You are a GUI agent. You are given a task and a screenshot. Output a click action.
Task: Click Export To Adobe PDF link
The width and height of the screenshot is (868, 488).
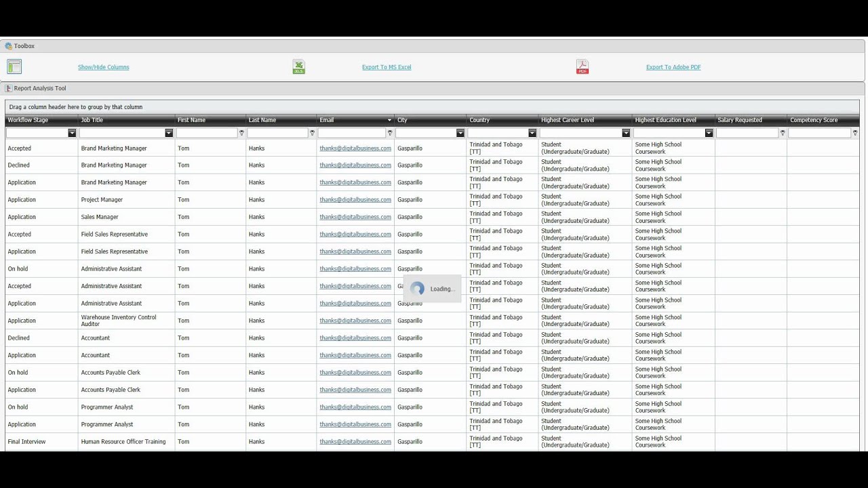coord(673,67)
